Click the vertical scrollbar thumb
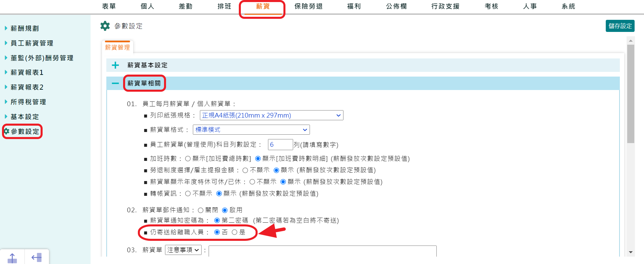The height and width of the screenshot is (264, 644). pyautogui.click(x=631, y=94)
